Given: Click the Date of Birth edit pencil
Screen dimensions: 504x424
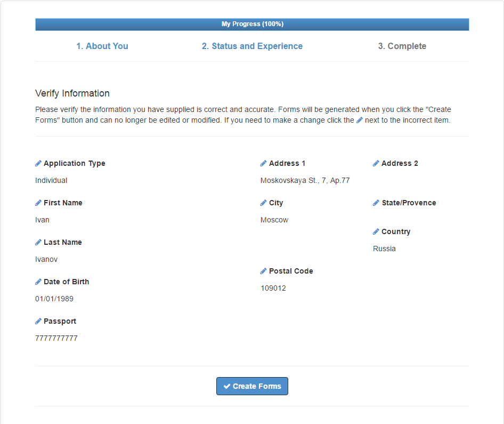Looking at the screenshot, I should [38, 282].
